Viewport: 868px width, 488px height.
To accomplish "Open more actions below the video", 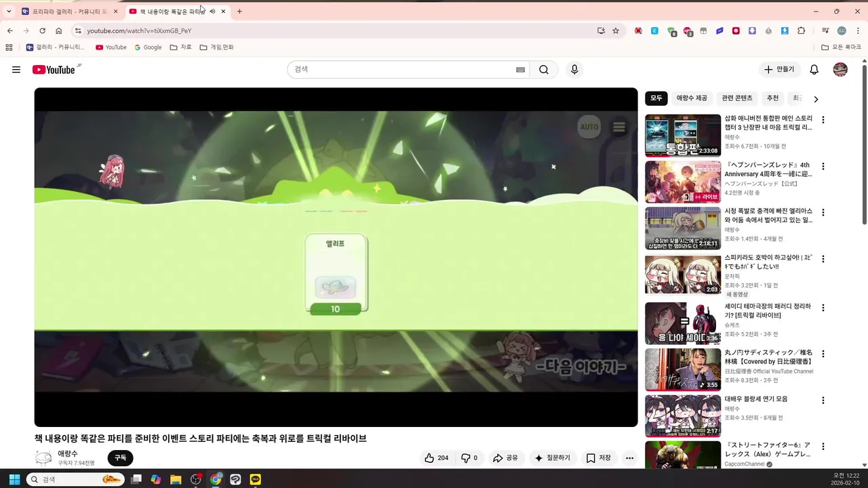I will (x=629, y=458).
